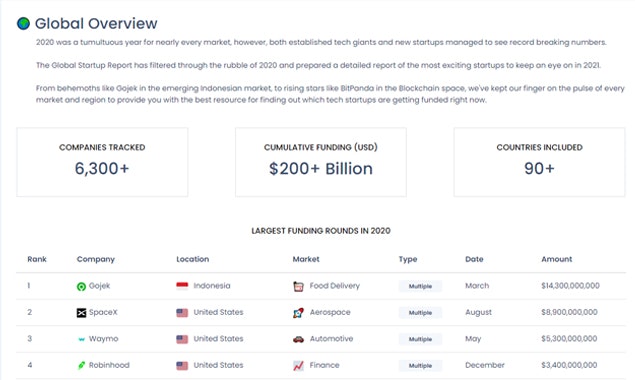This screenshot has width=635, height=380.
Task: Click the Global Overview heading
Action: pos(96,23)
